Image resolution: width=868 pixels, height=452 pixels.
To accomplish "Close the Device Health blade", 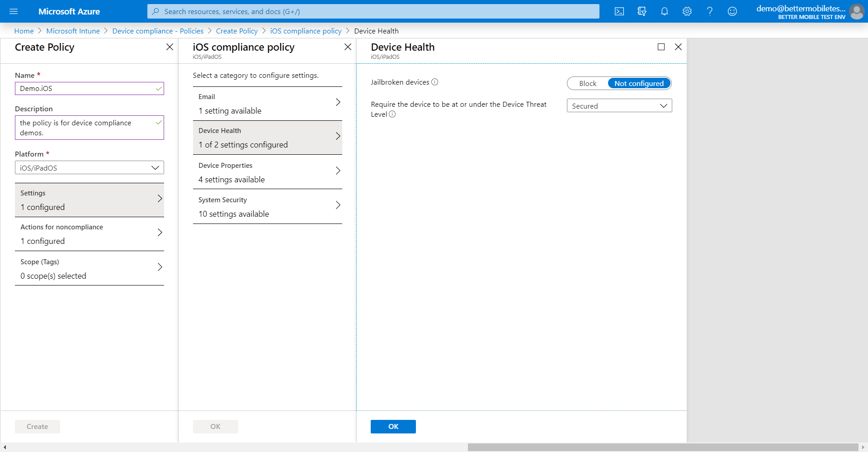I will [678, 47].
